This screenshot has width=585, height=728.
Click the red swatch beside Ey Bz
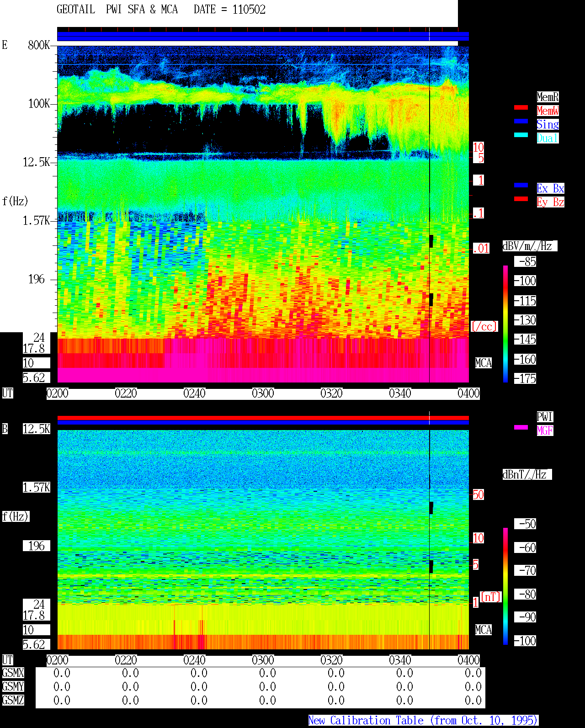(521, 199)
